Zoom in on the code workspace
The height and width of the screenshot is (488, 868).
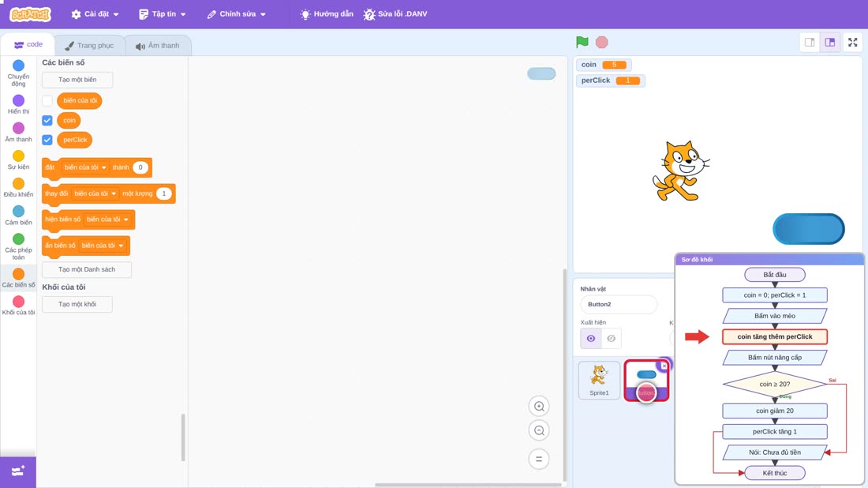point(539,406)
